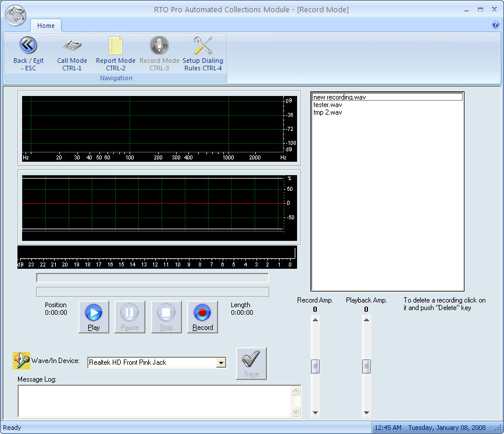Screen dimensions: 504x434
Task: Expand the Wave/In Device dropdown
Action: [220, 362]
